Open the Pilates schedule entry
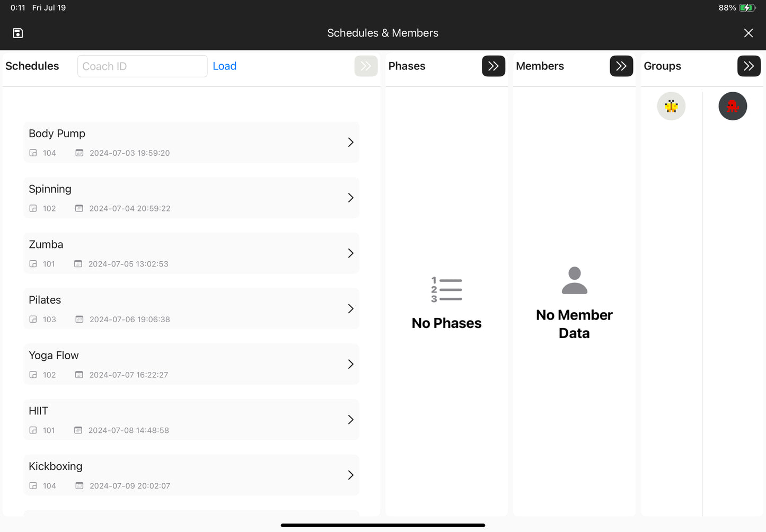 click(191, 308)
